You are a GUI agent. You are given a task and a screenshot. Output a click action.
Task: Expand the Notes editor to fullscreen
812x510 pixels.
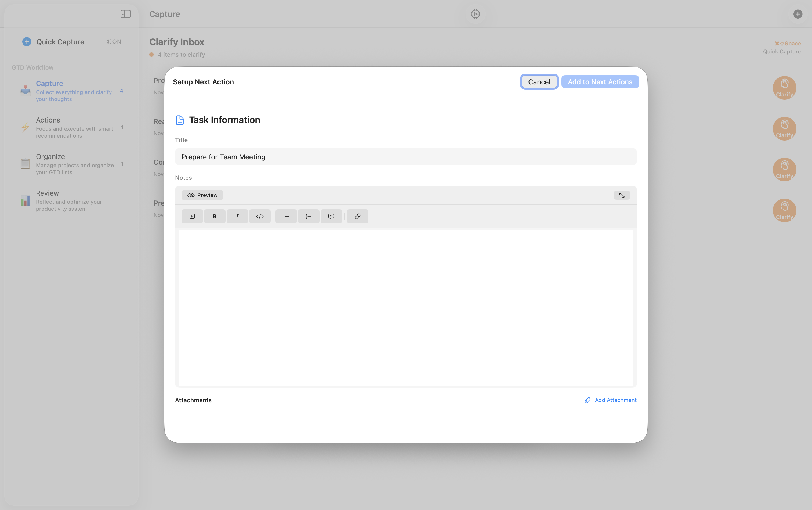tap(622, 195)
